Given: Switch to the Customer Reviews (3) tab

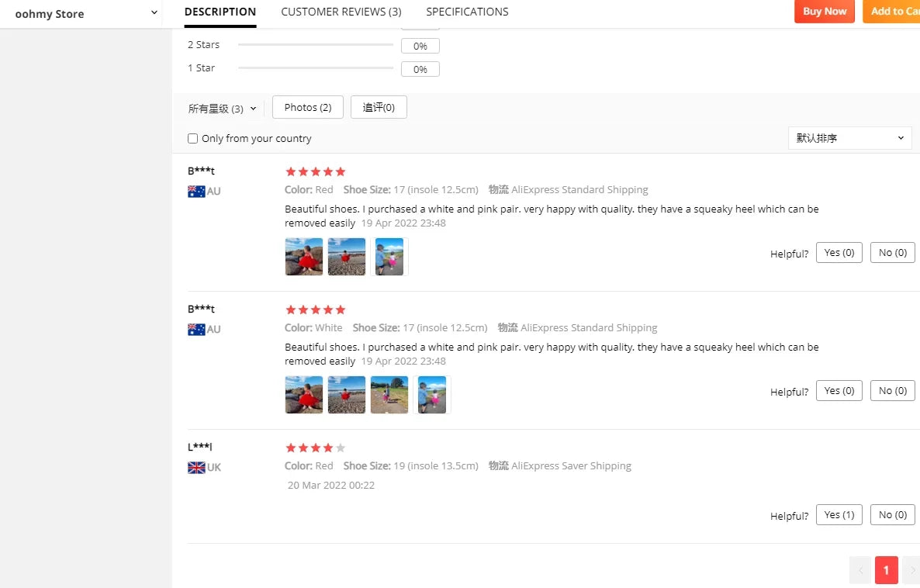Looking at the screenshot, I should click(341, 12).
